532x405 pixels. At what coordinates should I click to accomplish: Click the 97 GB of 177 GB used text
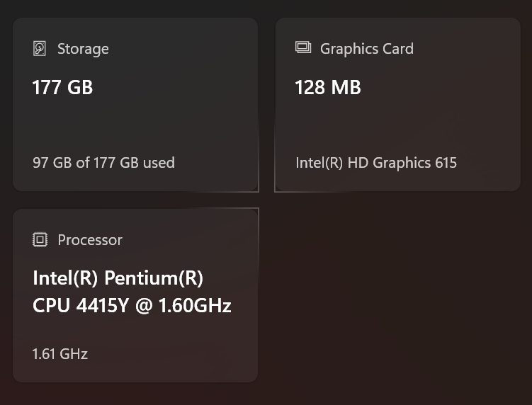tap(103, 163)
